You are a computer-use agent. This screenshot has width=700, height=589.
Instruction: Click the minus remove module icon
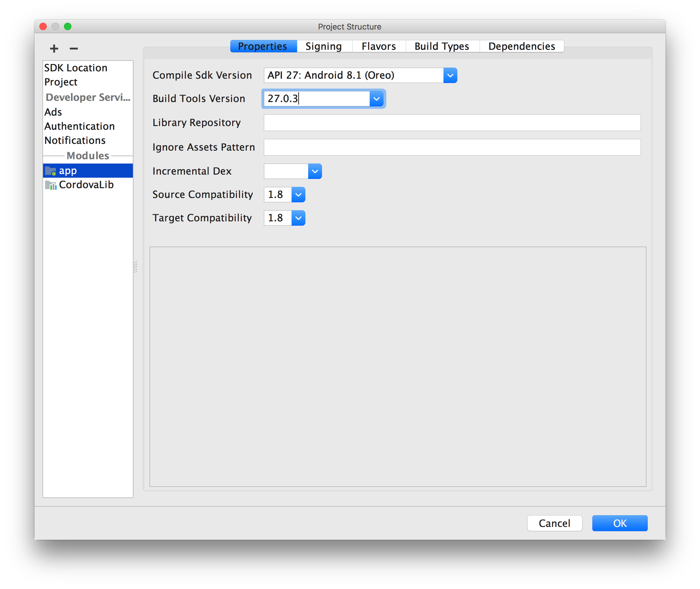(x=74, y=49)
